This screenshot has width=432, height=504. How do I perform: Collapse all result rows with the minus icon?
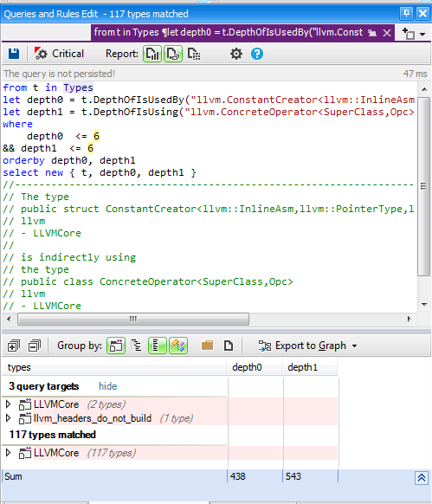pyautogui.click(x=35, y=346)
